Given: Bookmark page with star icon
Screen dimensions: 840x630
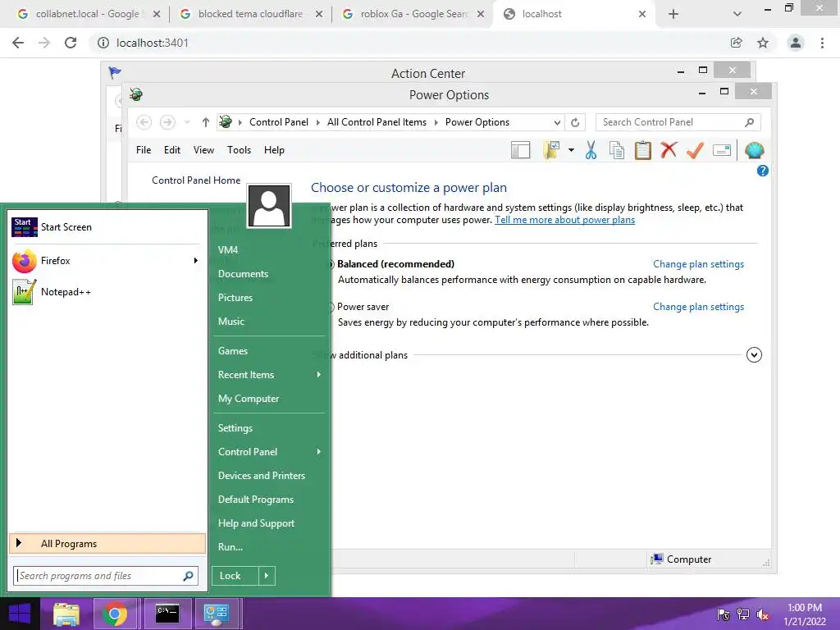Looking at the screenshot, I should point(763,43).
